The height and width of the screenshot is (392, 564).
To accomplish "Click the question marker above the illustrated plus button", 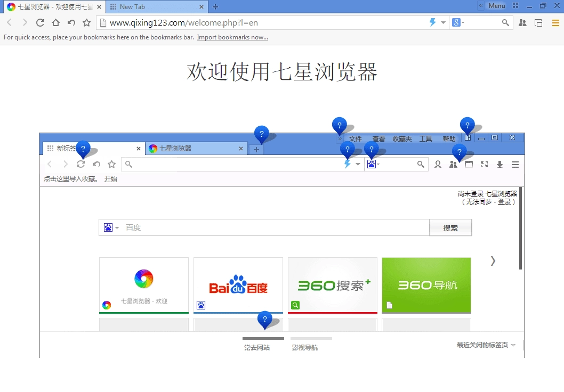I will (x=262, y=134).
